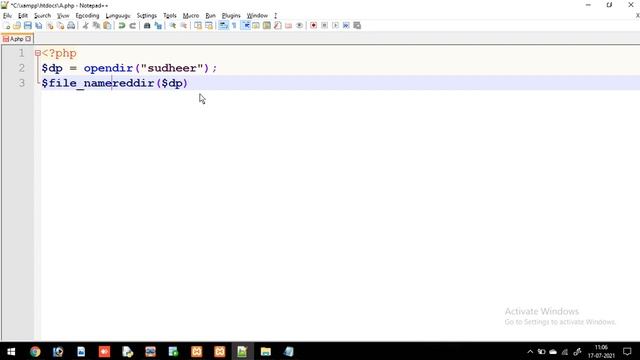Click the Zoom Out toolbar icon
The image size is (640, 360).
click(184, 26)
